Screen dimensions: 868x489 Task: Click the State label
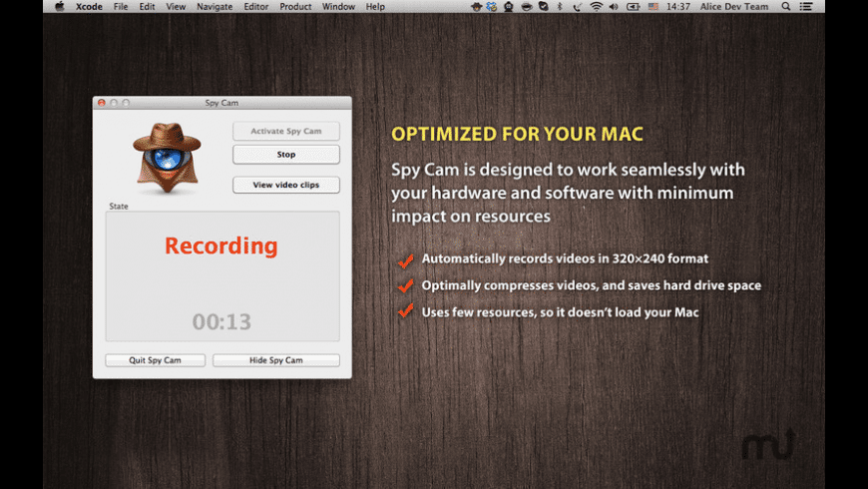pyautogui.click(x=119, y=206)
